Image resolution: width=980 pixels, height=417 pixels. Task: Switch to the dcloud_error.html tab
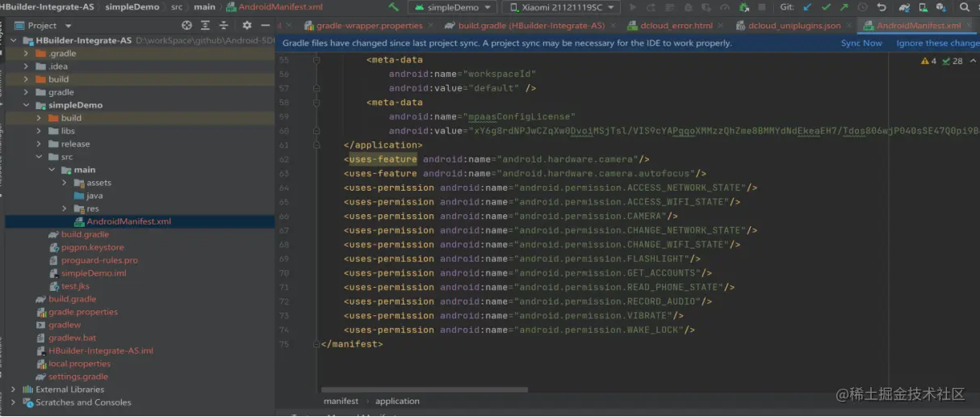[676, 26]
